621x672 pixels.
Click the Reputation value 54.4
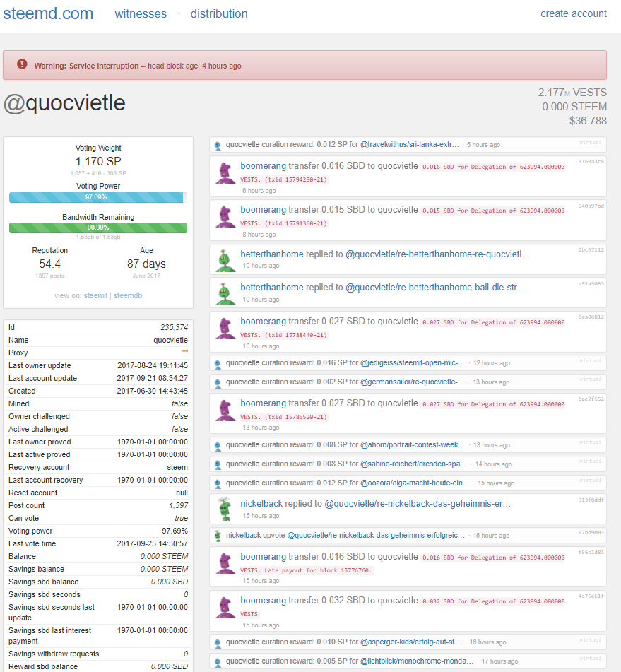point(49,264)
